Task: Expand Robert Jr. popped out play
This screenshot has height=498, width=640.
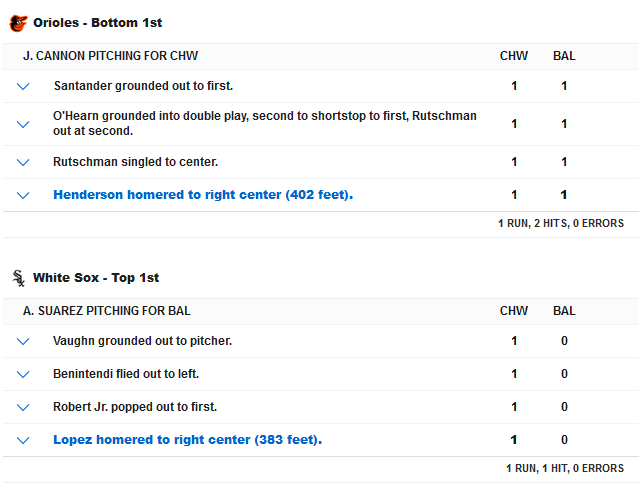Action: [x=23, y=407]
